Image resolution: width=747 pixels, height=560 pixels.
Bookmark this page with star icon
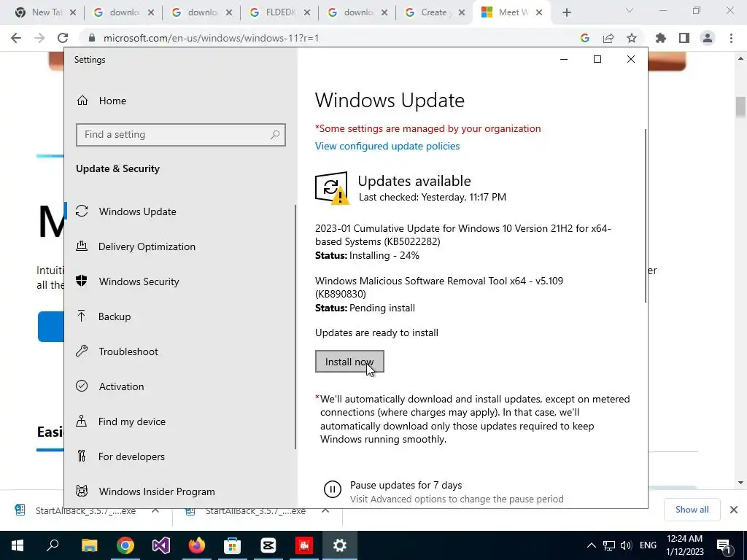pos(632,38)
